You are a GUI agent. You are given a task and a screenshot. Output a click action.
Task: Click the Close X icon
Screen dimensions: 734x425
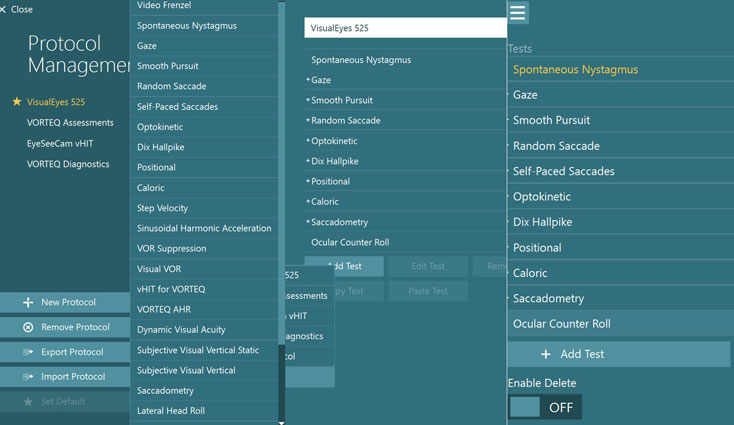point(3,9)
